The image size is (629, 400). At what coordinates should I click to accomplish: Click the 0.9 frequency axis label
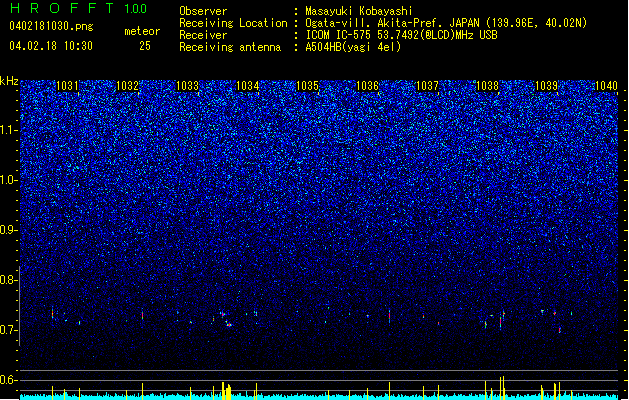point(9,230)
